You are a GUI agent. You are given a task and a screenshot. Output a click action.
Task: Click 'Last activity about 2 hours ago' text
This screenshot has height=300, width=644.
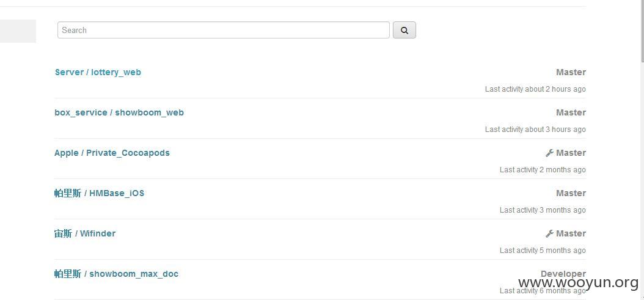click(x=535, y=89)
